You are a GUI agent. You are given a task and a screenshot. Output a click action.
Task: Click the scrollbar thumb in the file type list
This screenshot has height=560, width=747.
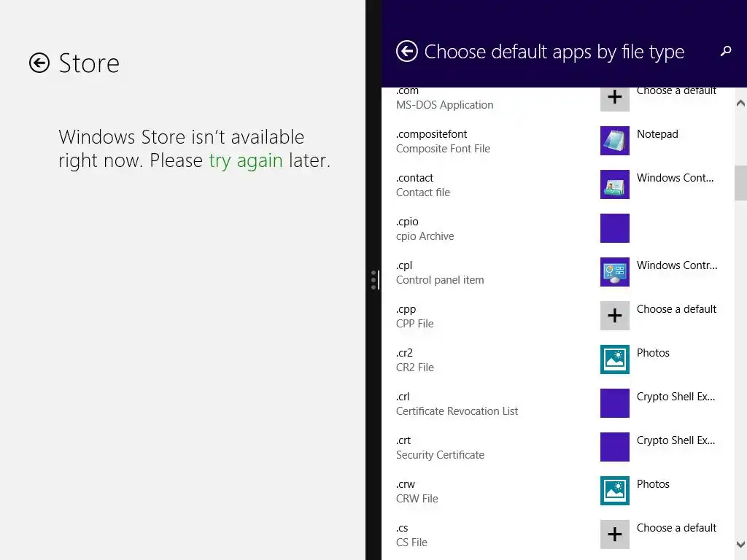pos(740,183)
